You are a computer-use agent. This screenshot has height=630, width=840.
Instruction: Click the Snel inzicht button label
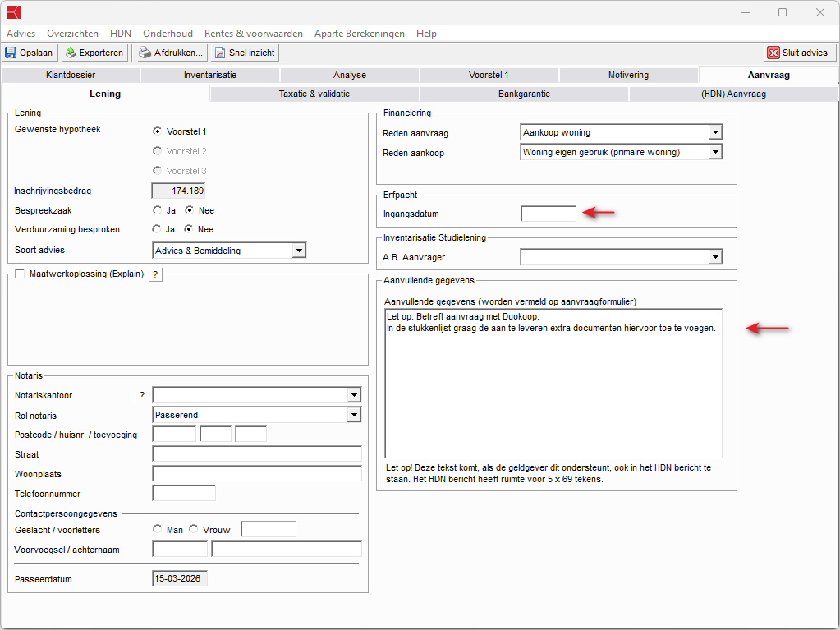[252, 53]
